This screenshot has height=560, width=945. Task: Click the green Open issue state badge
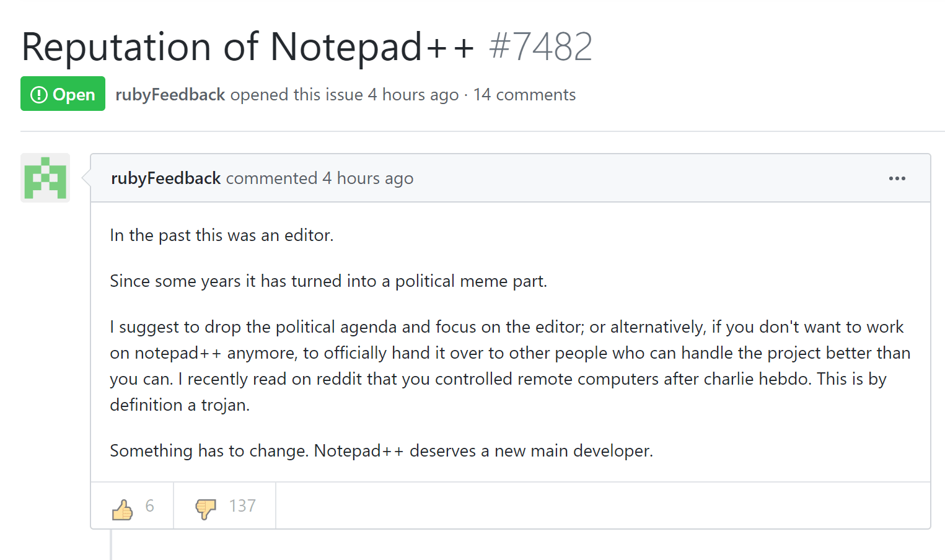coord(63,94)
